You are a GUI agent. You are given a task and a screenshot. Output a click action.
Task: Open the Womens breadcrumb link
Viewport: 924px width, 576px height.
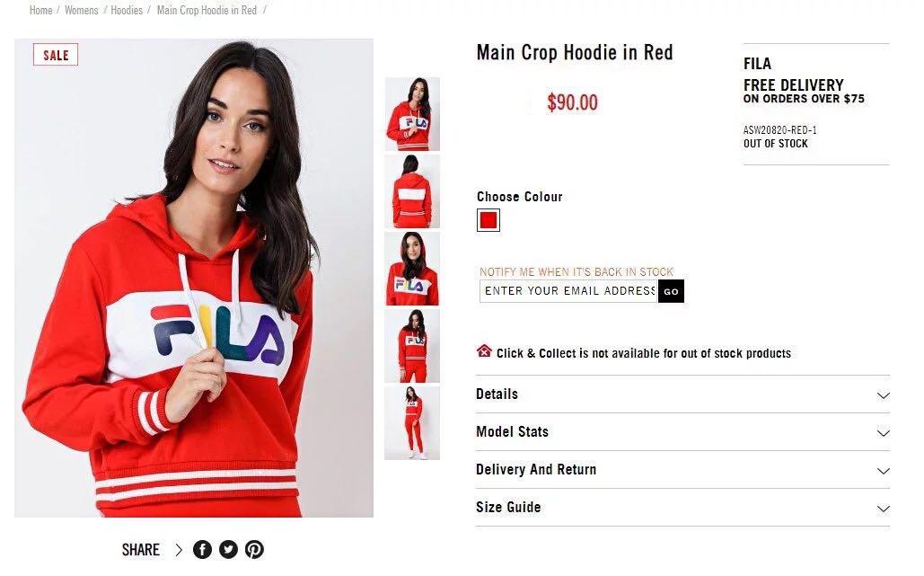coord(82,10)
